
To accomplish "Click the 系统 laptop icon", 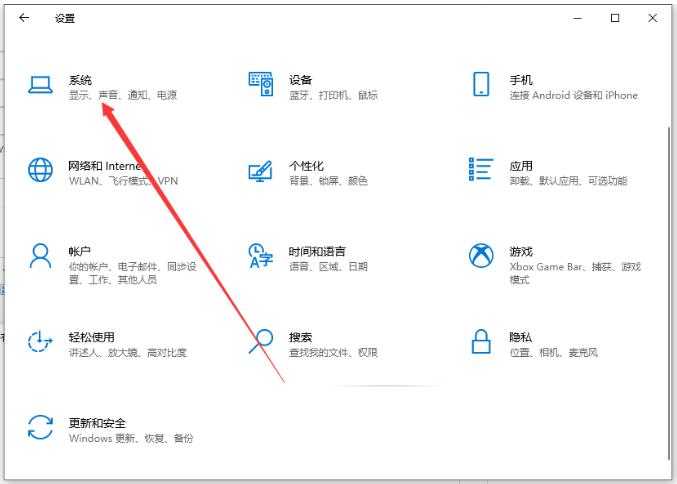I will point(40,86).
